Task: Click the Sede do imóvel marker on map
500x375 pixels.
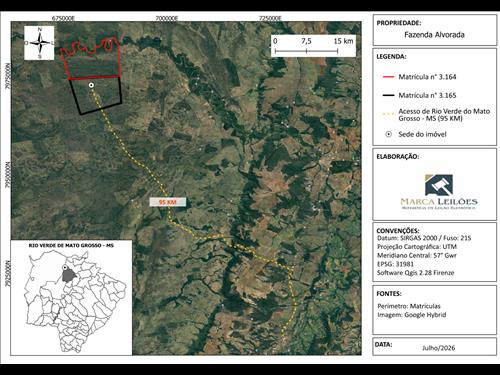Action: 91,85
